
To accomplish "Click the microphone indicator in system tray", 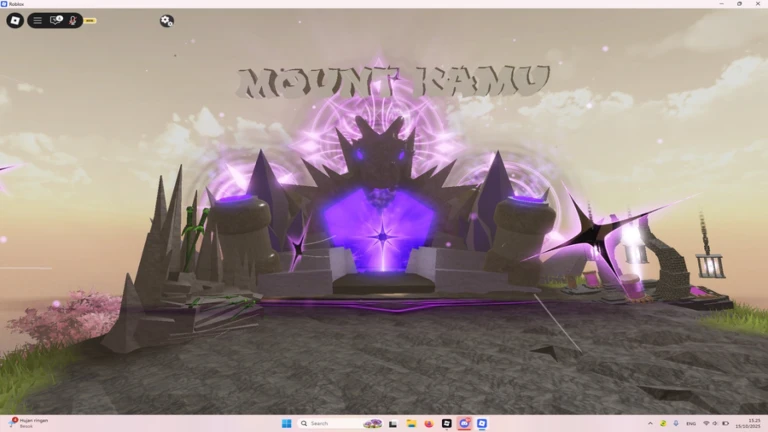I will click(676, 423).
